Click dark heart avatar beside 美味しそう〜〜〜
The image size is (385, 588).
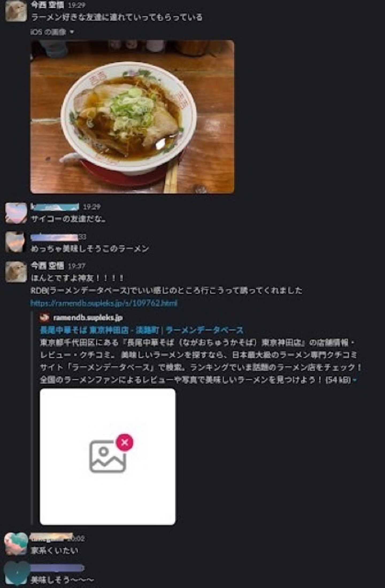tap(17, 574)
